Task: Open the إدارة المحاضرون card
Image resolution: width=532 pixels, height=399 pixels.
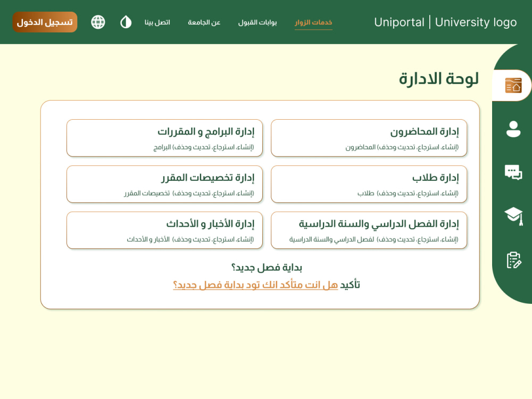Action: click(x=369, y=138)
